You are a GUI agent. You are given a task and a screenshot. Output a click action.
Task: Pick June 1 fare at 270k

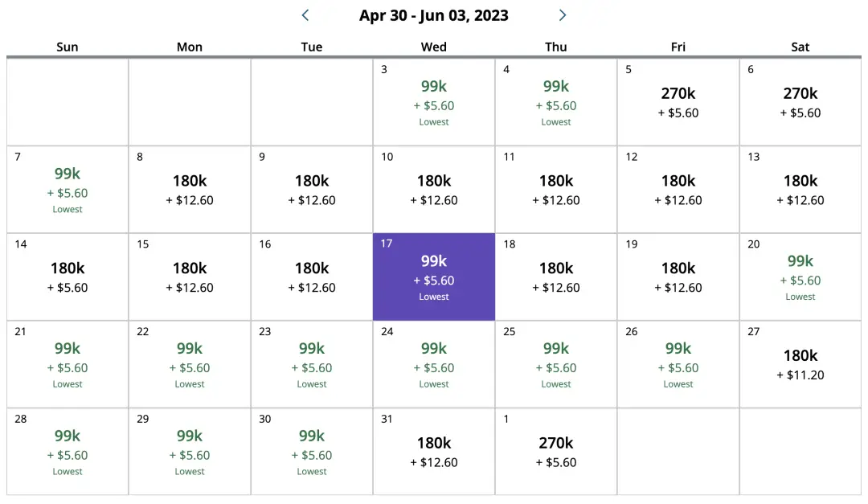tap(556, 451)
